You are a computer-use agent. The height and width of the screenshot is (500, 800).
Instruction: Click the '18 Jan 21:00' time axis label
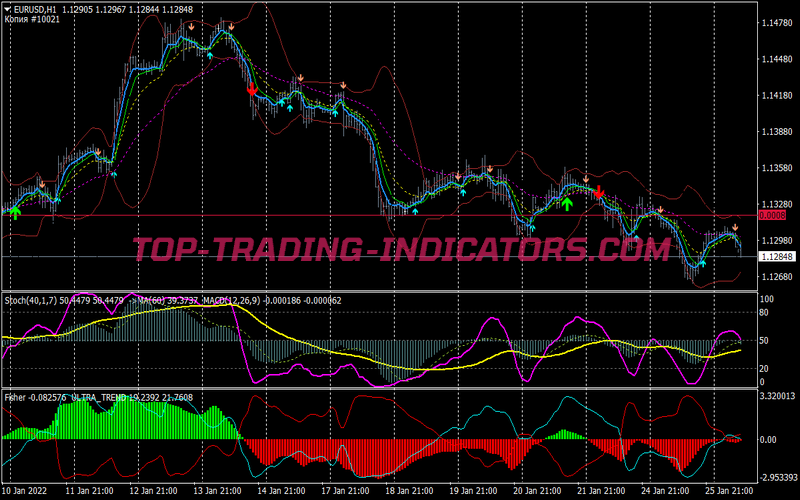pyautogui.click(x=409, y=491)
